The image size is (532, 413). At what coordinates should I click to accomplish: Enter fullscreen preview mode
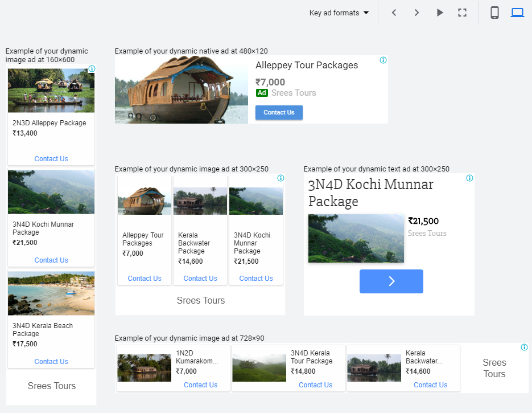click(462, 13)
